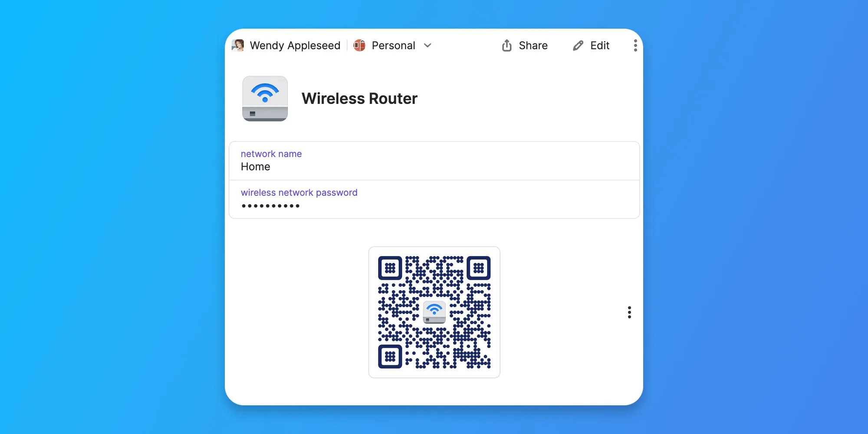868x434 pixels.
Task: Expand the Personal vault dropdown chevron
Action: 427,45
